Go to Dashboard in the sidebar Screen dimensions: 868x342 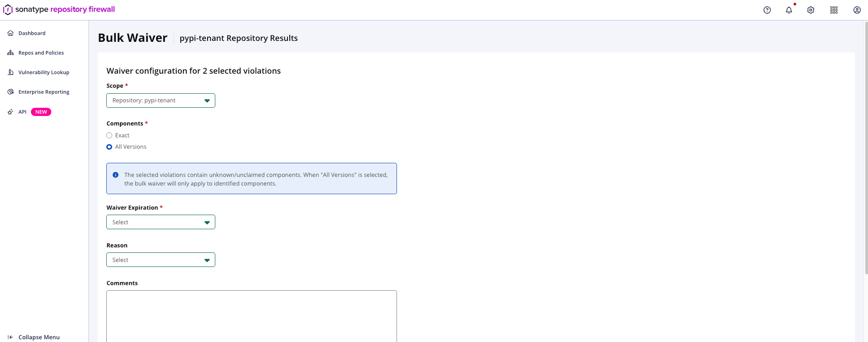(x=32, y=33)
